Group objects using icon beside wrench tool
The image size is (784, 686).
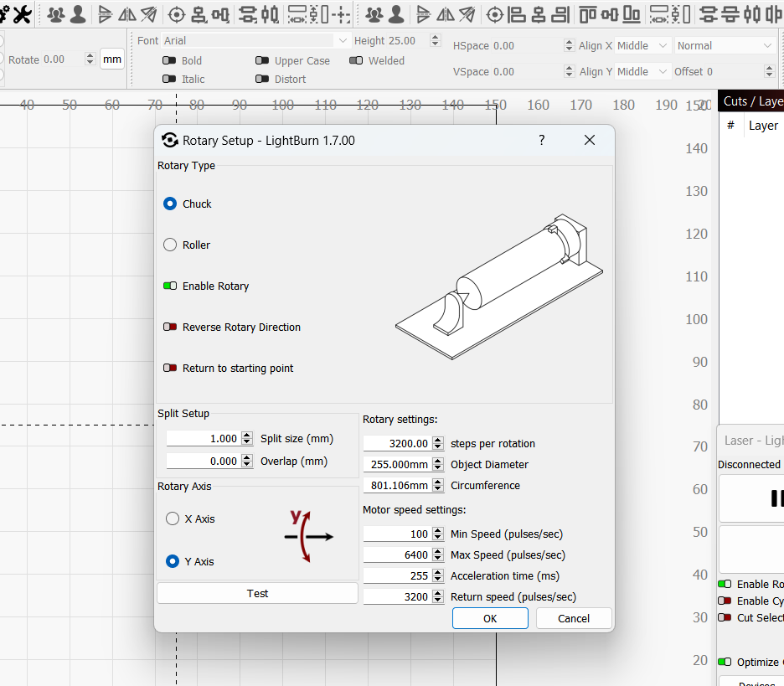[x=56, y=14]
